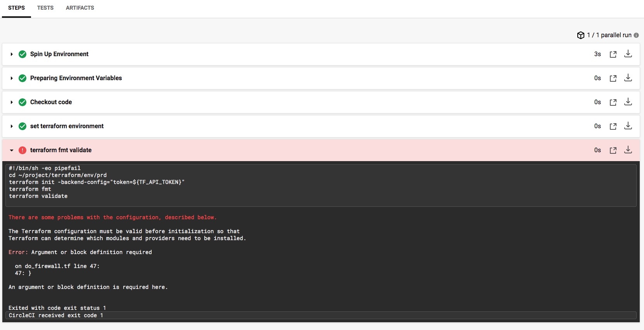Viewport: 644px width, 330px height.
Task: Download Spin Up Environment step output
Action: click(x=628, y=54)
